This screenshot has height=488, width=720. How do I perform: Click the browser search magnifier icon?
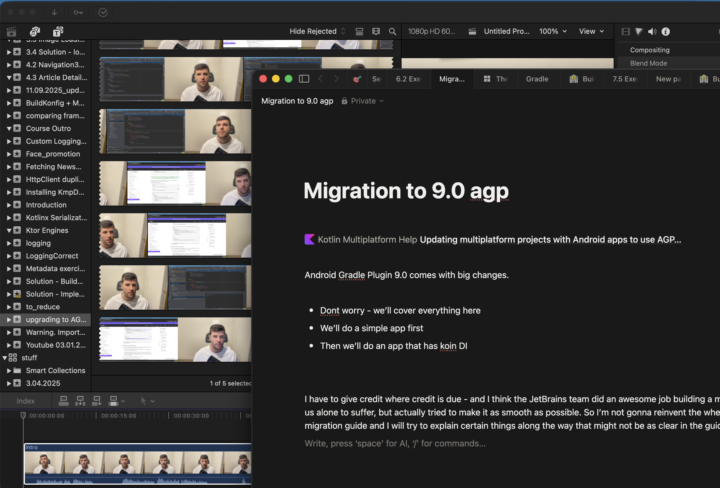pos(393,31)
